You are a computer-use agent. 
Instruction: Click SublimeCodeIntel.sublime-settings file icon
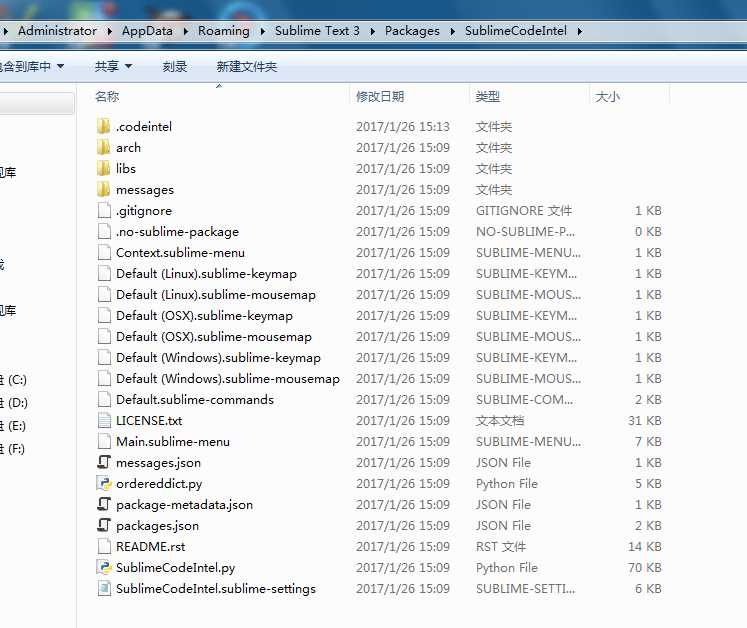pyautogui.click(x=104, y=588)
